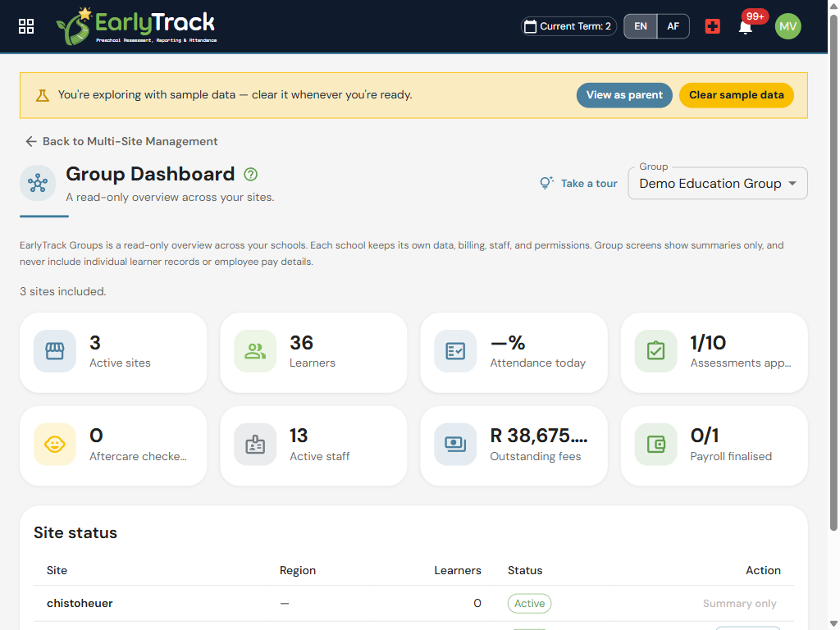Click the 0/1 Payroll finalised value
The width and height of the screenshot is (840, 630).
coord(704,436)
